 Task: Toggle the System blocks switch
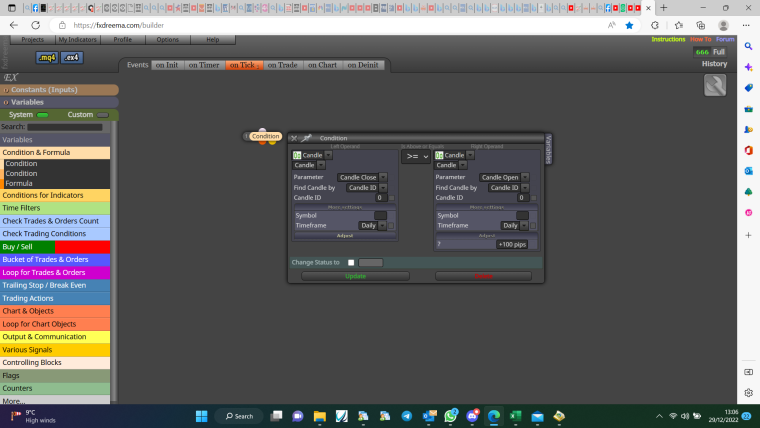(x=43, y=115)
